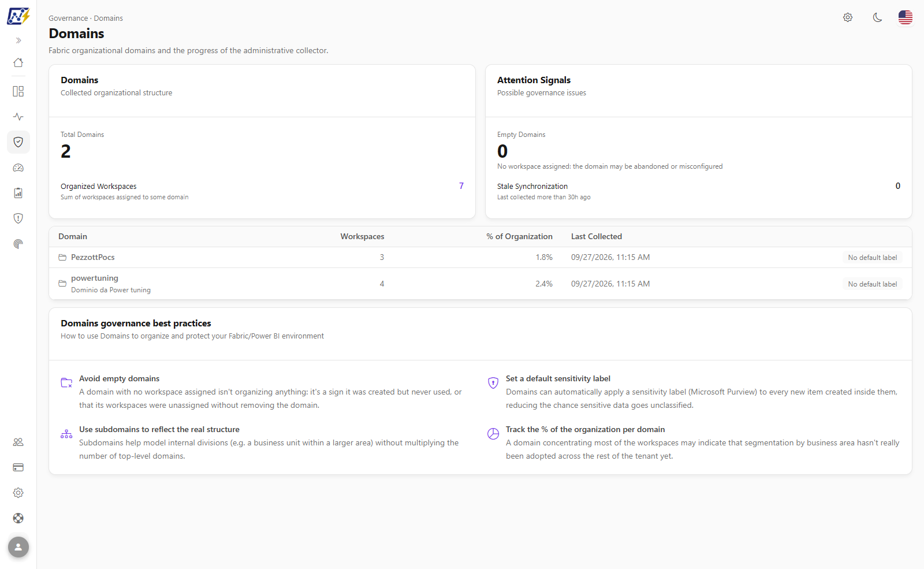Click the folder icon beside PezzottPocs

coord(62,258)
